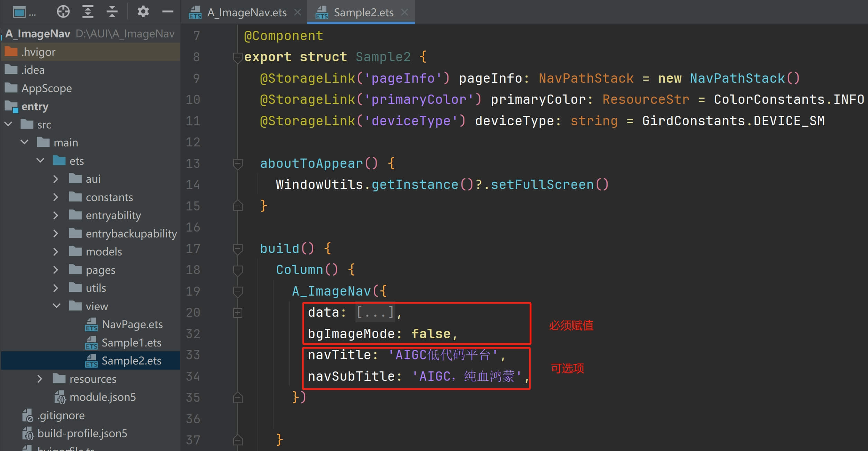Expand the folded data array on line 20
This screenshot has height=451, width=868.
238,313
